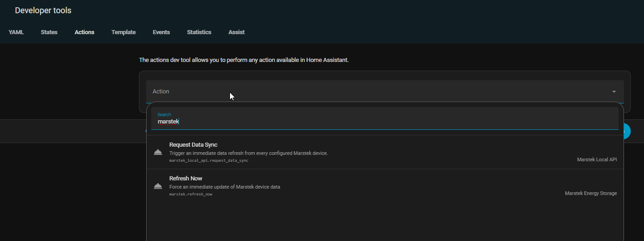This screenshot has width=644, height=241.
Task: Click the Refresh Now bell icon
Action: pyautogui.click(x=158, y=186)
